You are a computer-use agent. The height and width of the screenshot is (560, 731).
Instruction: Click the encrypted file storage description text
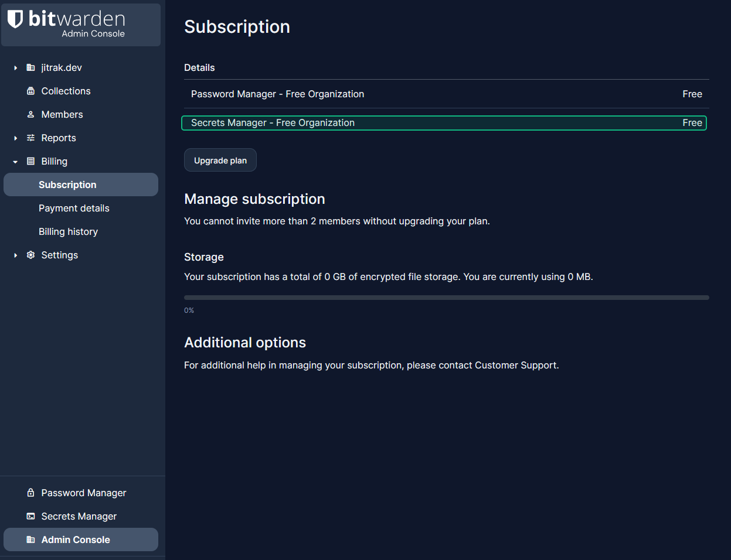pos(389,276)
